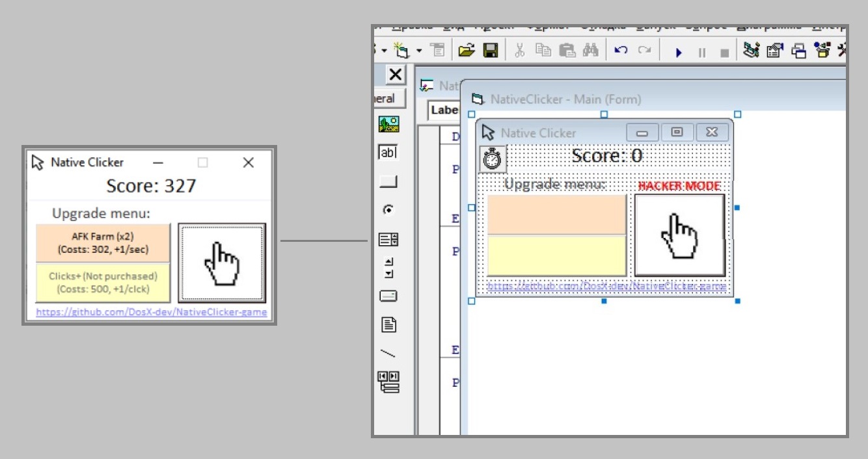Viewport: 868px width, 459px height.
Task: Click the Native Clicker cursor icon in game title bar
Action: click(38, 163)
